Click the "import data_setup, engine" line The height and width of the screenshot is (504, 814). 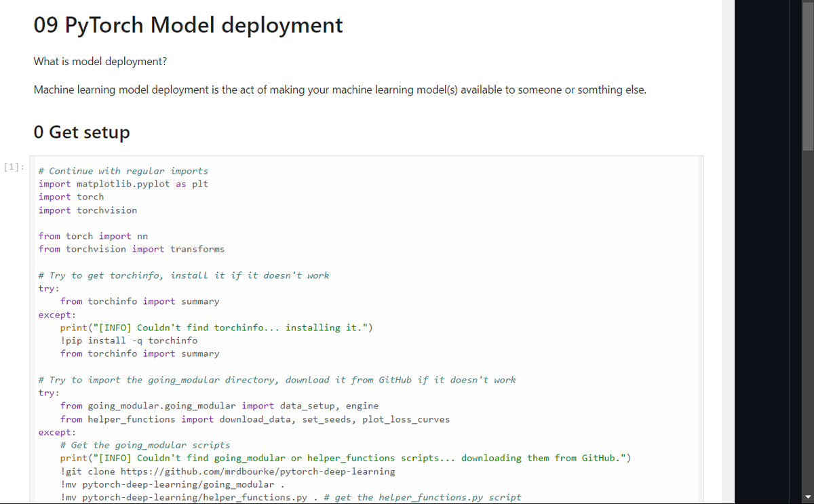tap(219, 406)
